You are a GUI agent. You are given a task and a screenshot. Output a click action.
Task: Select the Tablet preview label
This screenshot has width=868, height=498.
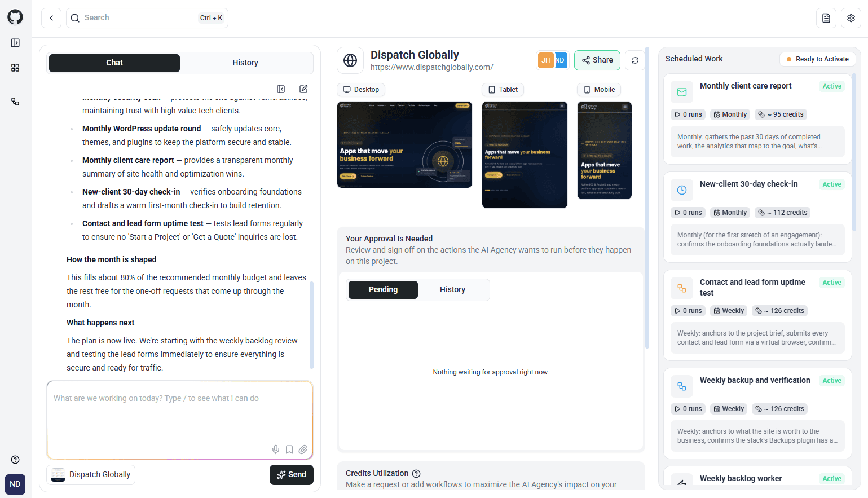[x=503, y=90]
